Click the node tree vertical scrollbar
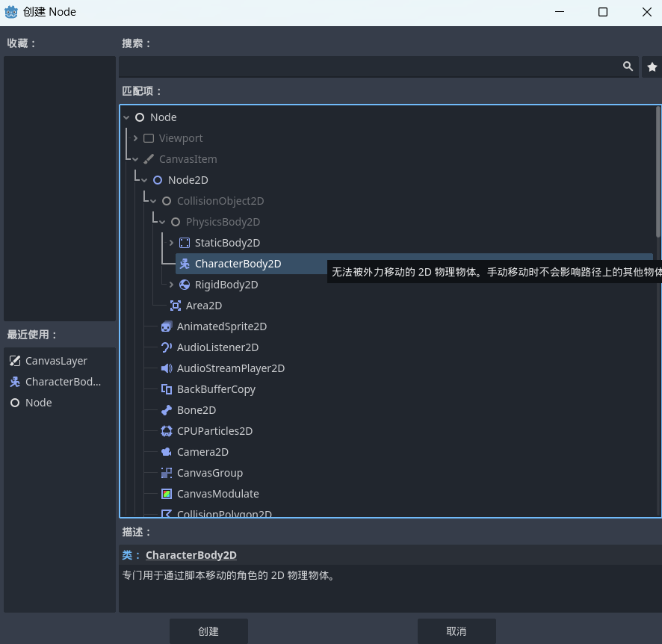 coord(658,172)
